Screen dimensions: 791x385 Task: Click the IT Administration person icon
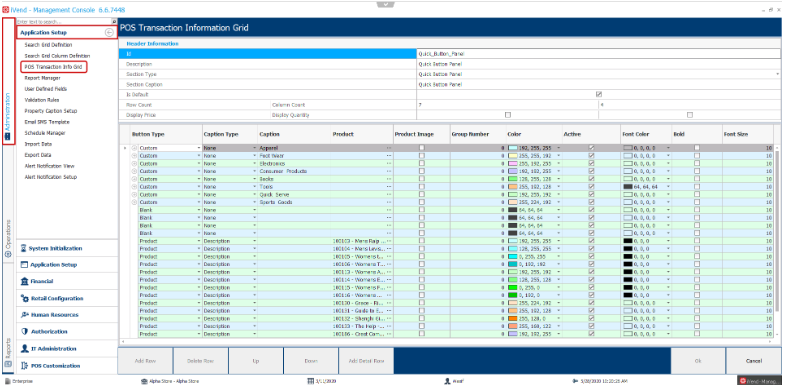[x=24, y=349]
